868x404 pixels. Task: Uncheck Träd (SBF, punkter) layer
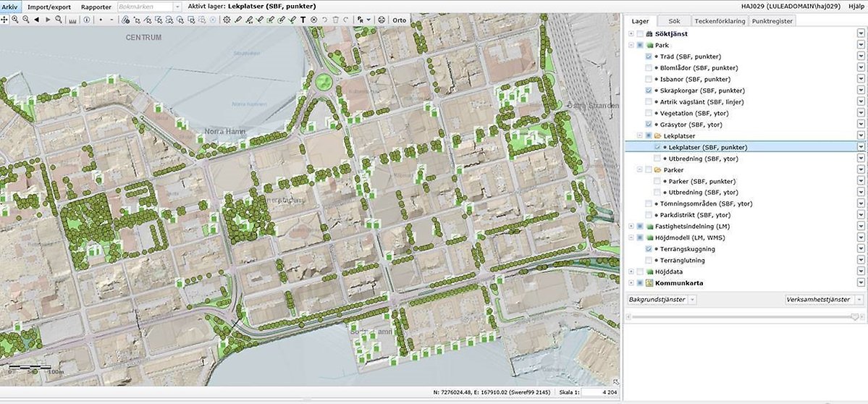(648, 56)
